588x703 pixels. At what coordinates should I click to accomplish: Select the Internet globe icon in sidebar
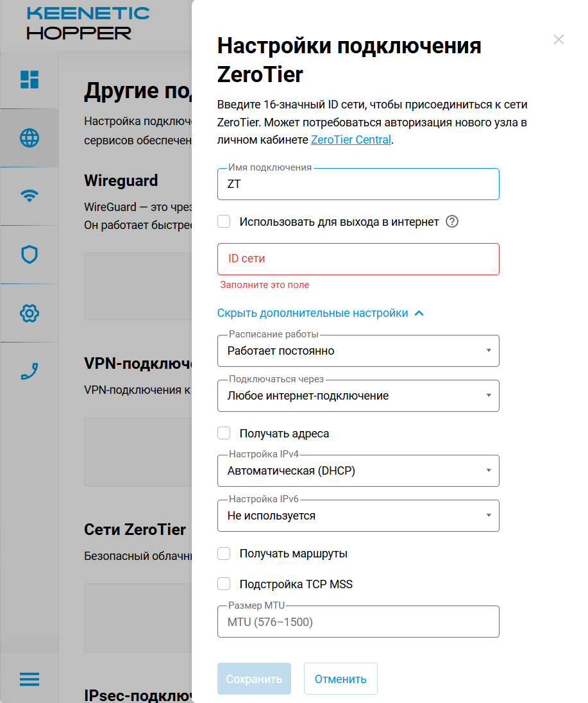pyautogui.click(x=29, y=137)
